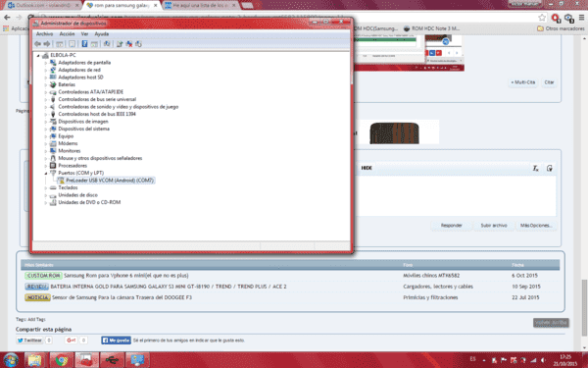
Task: Select Unidades de DVD o CD-ROM entry
Action: click(x=89, y=202)
